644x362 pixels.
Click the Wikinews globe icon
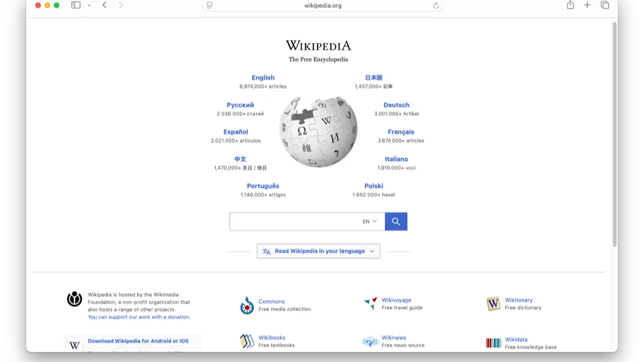click(370, 342)
